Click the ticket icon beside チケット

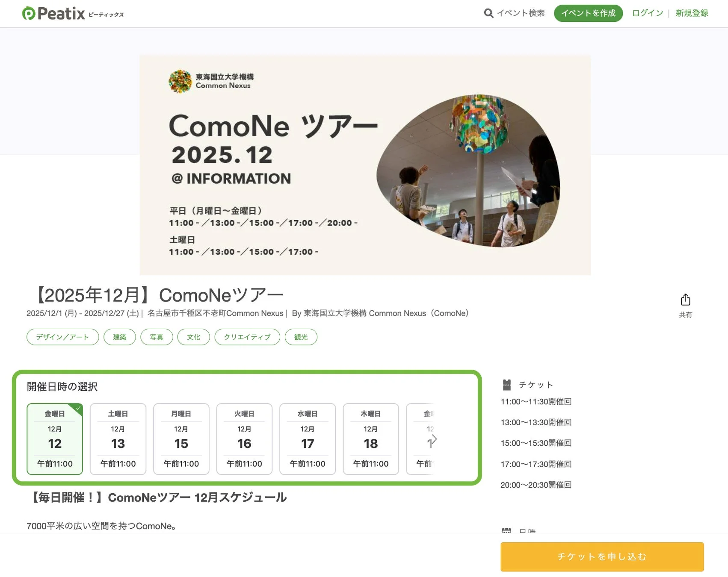507,384
